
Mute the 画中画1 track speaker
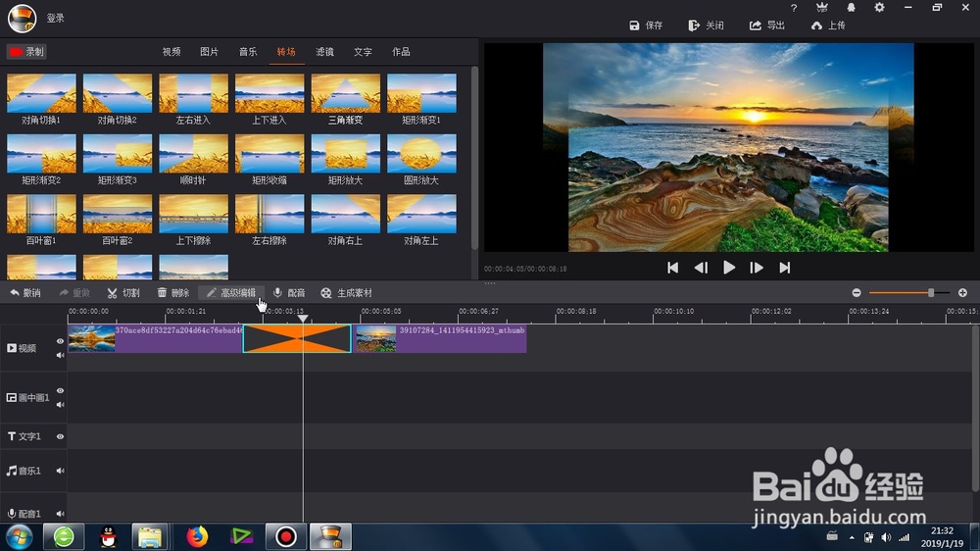click(60, 405)
